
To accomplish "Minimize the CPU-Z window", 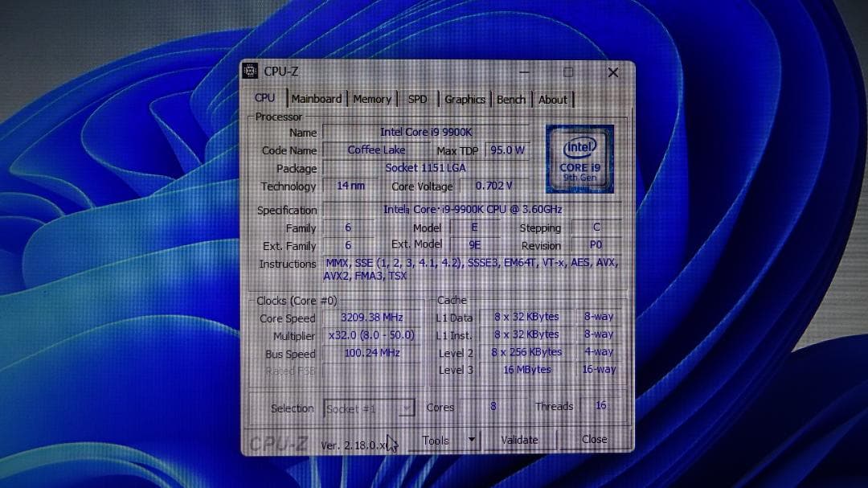I will click(x=524, y=72).
